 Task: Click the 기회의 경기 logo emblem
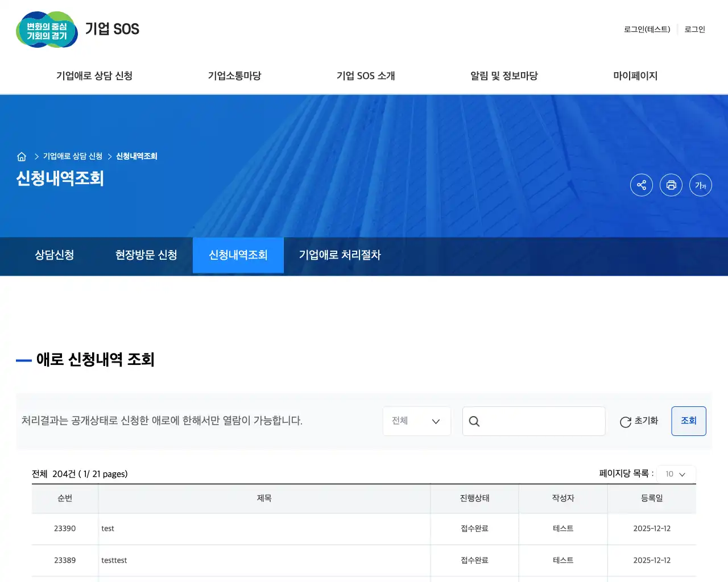47,30
